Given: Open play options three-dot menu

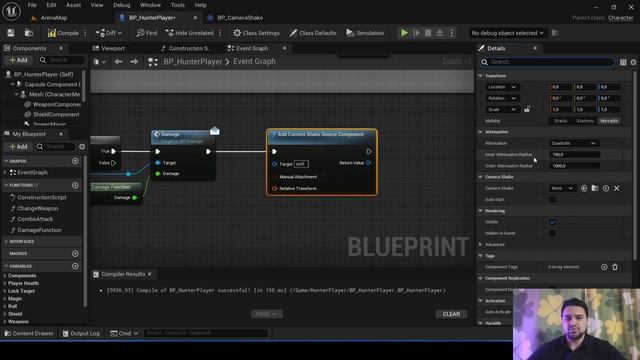Looking at the screenshot, I should click(451, 33).
